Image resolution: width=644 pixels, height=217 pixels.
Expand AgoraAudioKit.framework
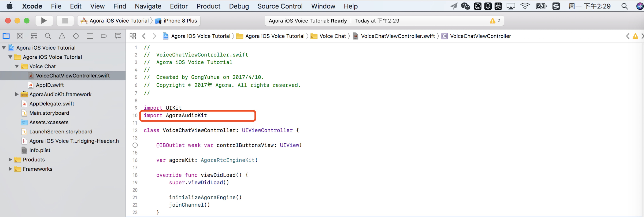coord(17,94)
